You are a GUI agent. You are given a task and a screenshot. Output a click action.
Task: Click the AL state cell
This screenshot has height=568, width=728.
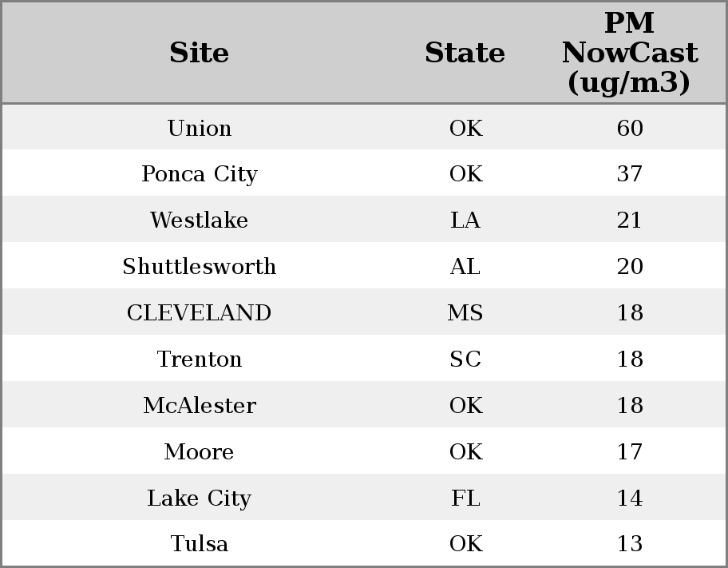pyautogui.click(x=465, y=266)
